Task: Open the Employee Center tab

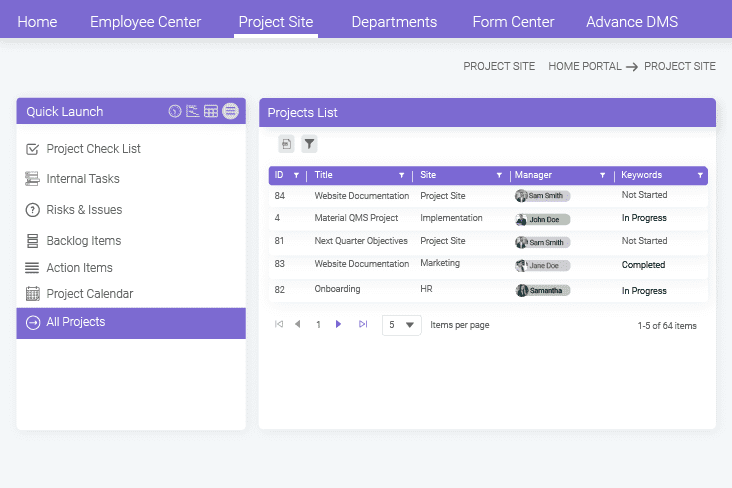Action: click(146, 22)
